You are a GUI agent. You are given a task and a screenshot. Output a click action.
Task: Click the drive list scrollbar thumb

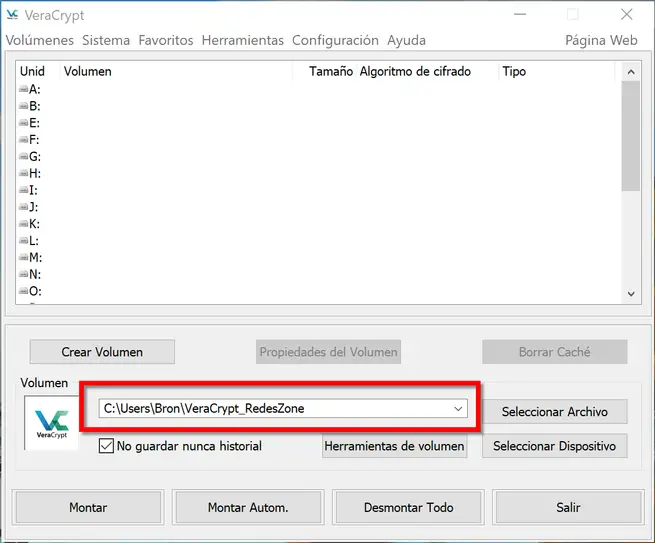pyautogui.click(x=631, y=136)
